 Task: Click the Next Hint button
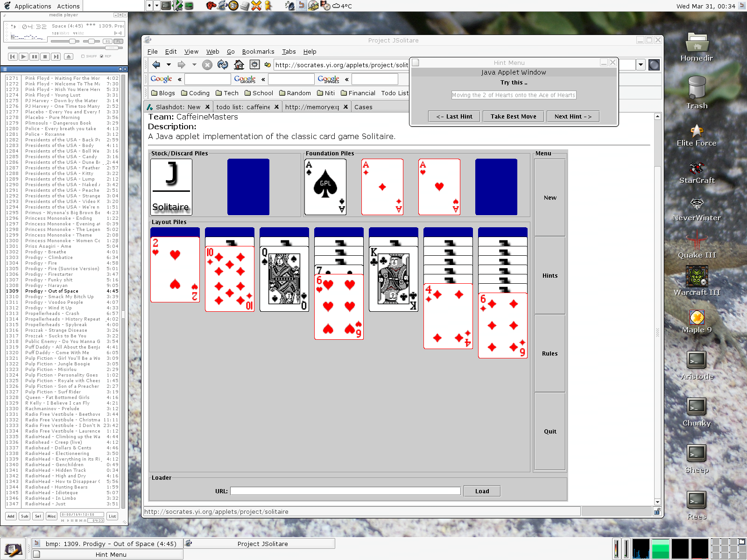click(573, 117)
